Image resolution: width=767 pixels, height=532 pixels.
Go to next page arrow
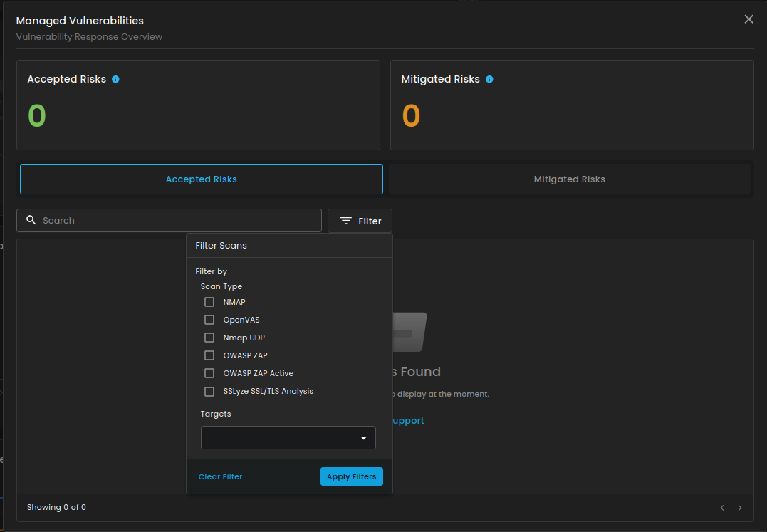point(740,508)
